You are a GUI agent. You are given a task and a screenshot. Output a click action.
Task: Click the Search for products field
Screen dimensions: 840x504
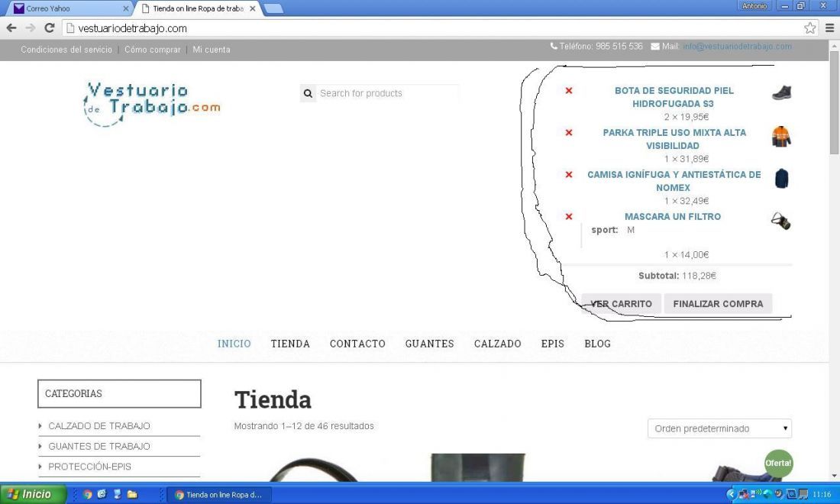[x=387, y=93]
